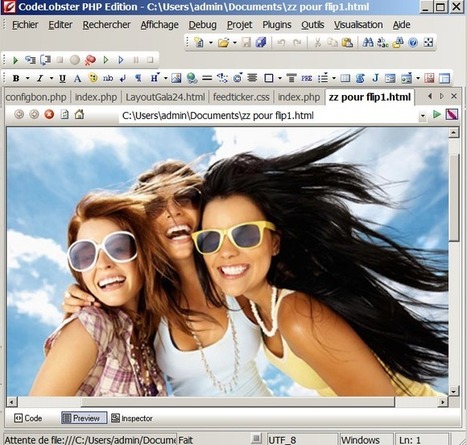Click the red breakpoint toggle icon

tap(90, 60)
